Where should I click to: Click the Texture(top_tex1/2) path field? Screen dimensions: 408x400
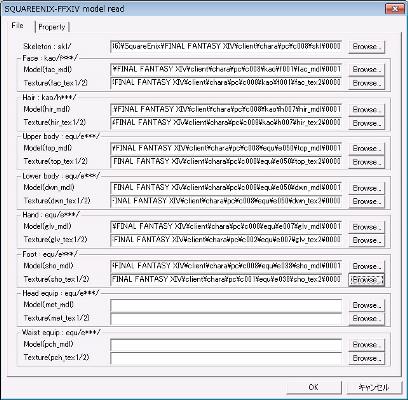point(226,162)
